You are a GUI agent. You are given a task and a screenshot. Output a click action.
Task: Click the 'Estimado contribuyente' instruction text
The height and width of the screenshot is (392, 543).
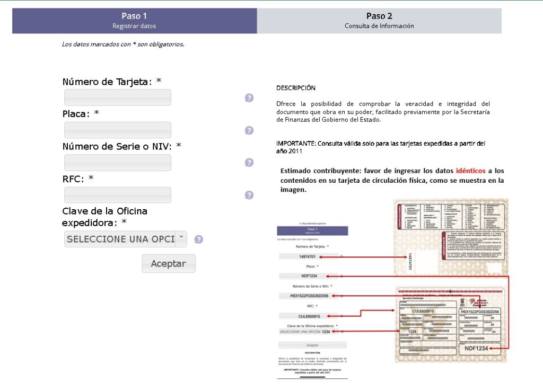[x=392, y=180]
